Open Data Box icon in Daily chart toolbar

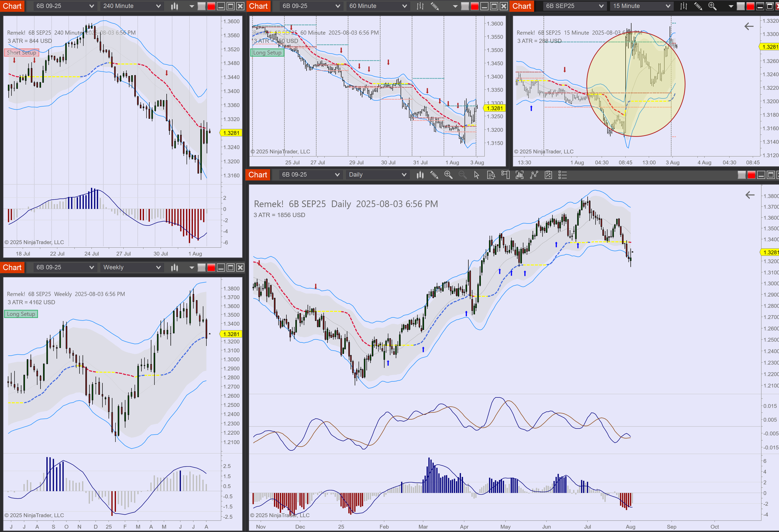[491, 175]
